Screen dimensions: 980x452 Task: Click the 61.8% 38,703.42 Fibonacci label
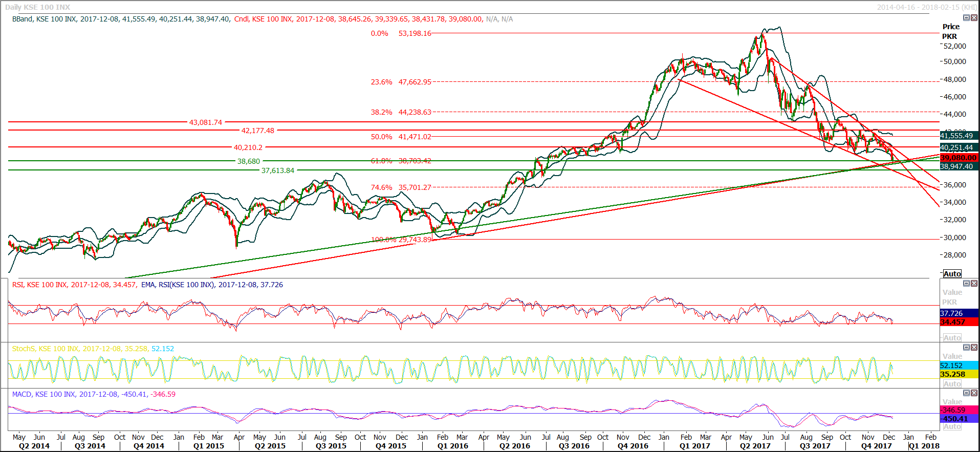pyautogui.click(x=401, y=161)
